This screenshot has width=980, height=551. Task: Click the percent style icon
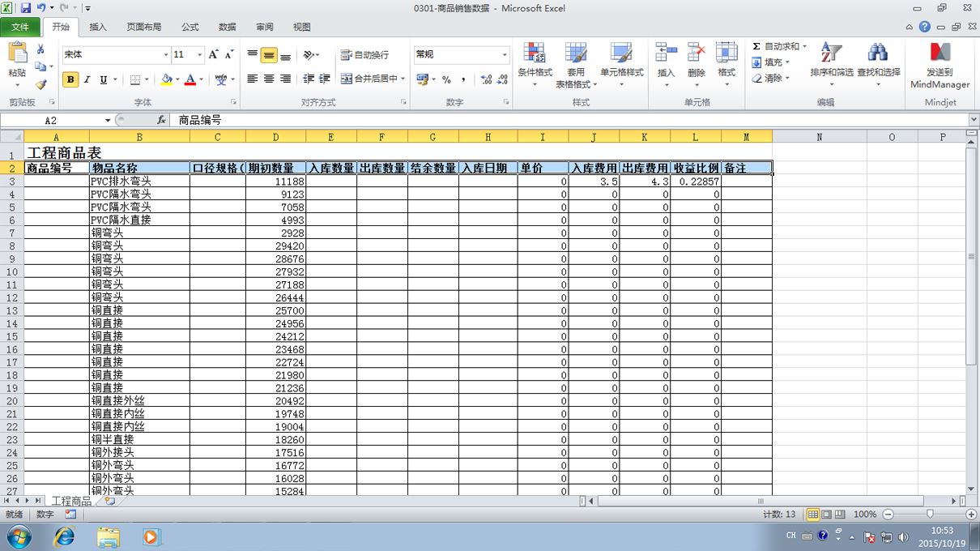(x=446, y=79)
